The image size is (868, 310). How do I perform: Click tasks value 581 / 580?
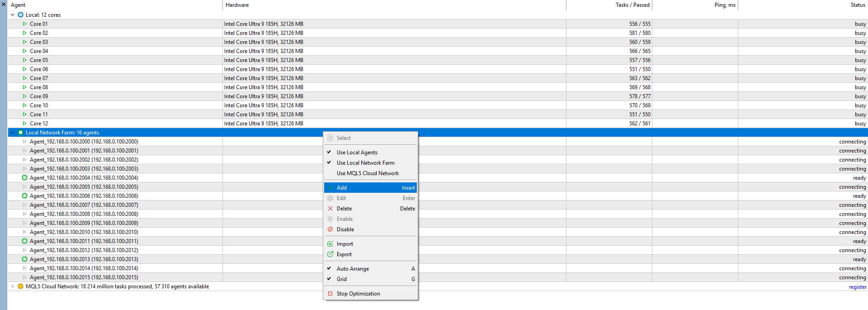coord(640,33)
